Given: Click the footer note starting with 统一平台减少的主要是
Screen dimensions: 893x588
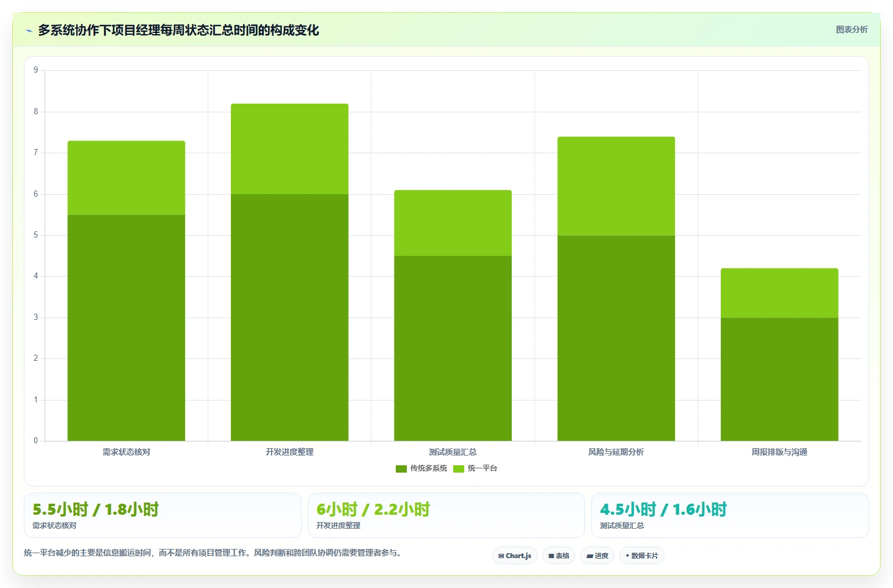Looking at the screenshot, I should pos(213,553).
